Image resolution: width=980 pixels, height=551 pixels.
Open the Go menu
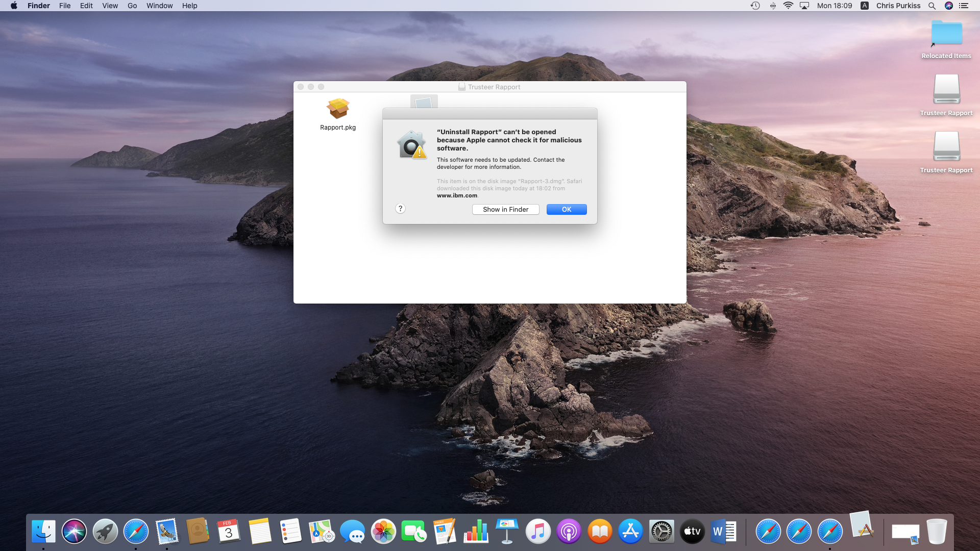point(132,6)
